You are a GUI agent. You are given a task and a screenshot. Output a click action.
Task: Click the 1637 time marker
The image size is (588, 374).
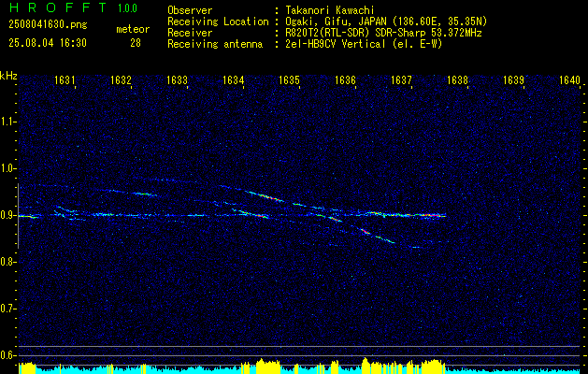(401, 80)
